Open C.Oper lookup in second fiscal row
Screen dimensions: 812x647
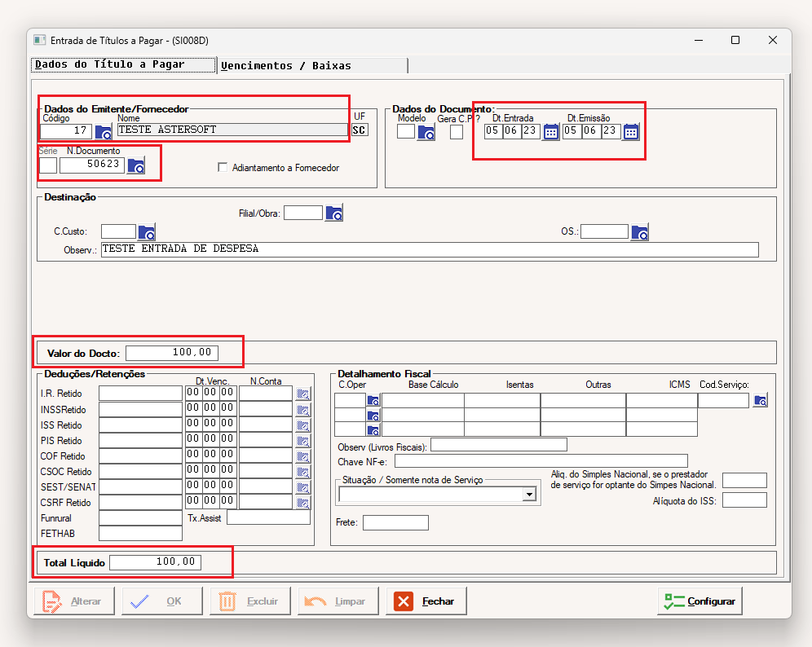[373, 415]
